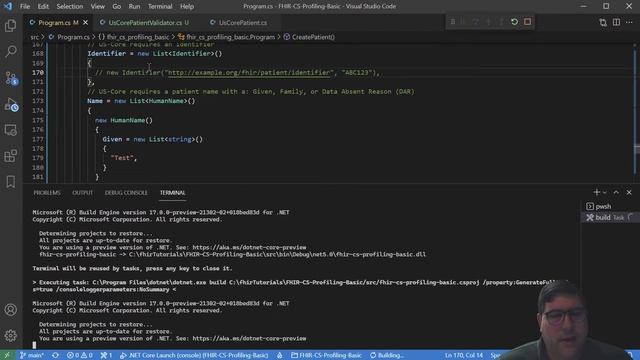
Task: Select .NET Core Launch debug configuration in status bar
Action: click(194, 355)
